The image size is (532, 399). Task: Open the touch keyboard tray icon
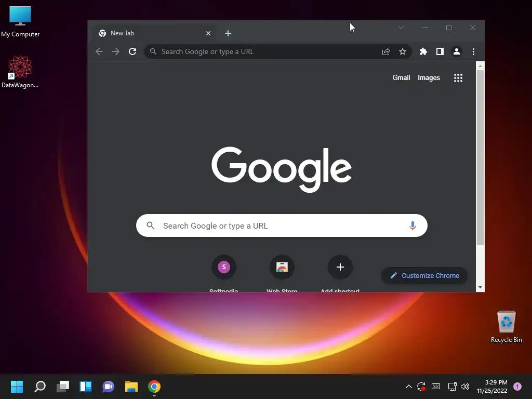(436, 387)
